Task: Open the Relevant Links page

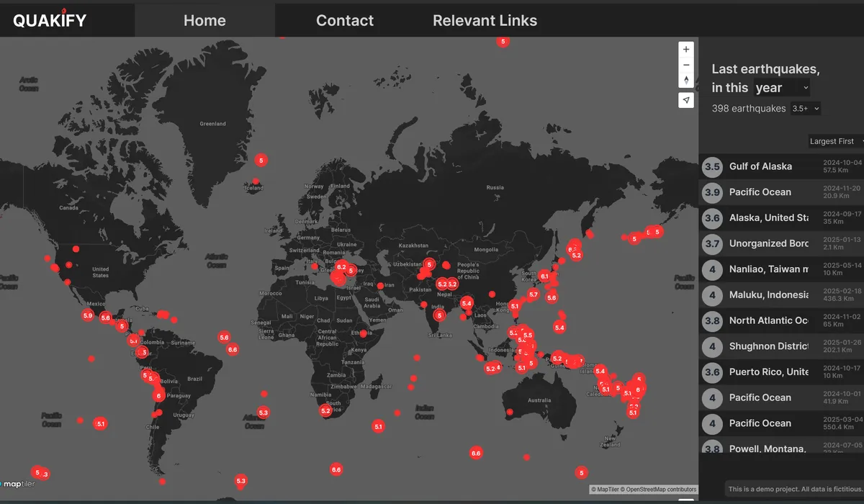Action: [485, 20]
